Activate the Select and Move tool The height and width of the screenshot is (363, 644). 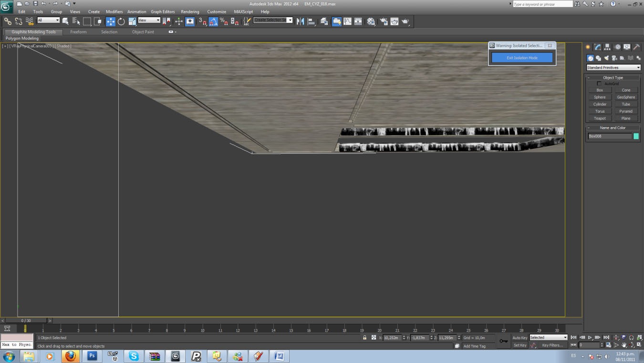pos(110,21)
